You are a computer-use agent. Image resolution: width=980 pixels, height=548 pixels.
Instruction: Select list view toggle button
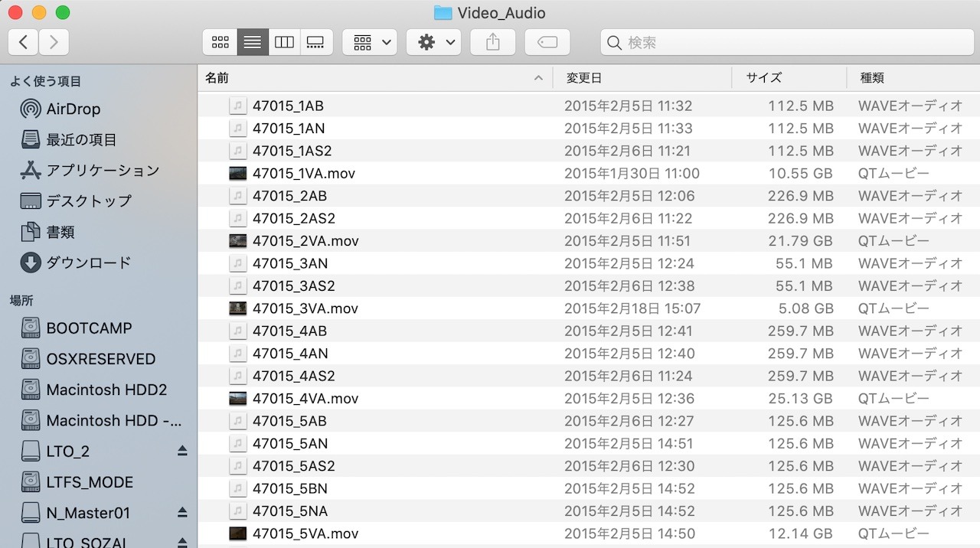point(252,43)
